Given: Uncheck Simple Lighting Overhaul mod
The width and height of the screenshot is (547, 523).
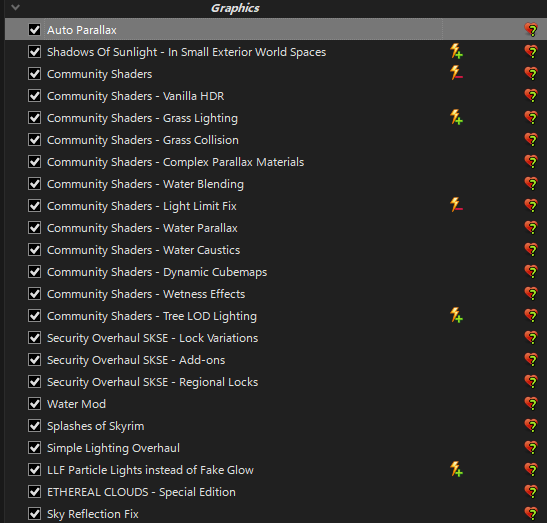Looking at the screenshot, I should pyautogui.click(x=35, y=448).
